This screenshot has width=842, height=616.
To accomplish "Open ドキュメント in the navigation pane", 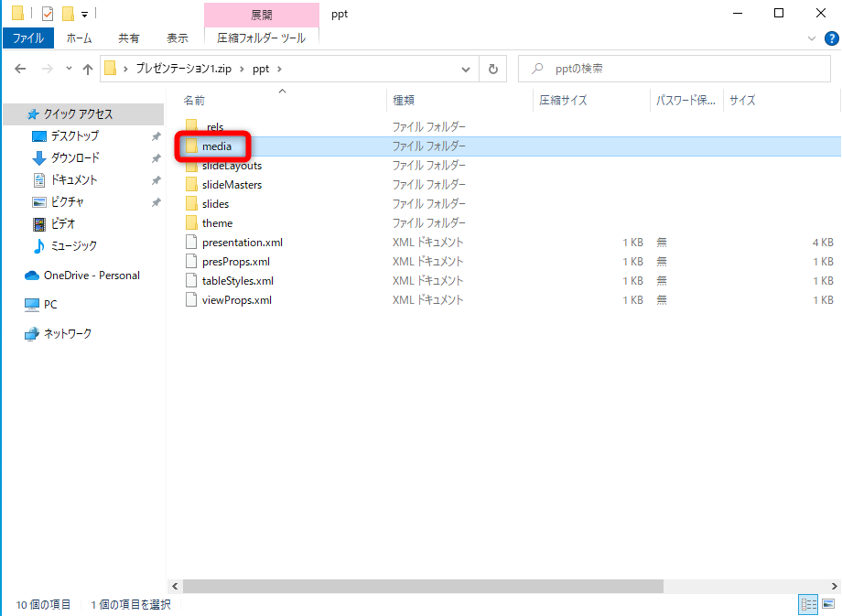I will 73,180.
